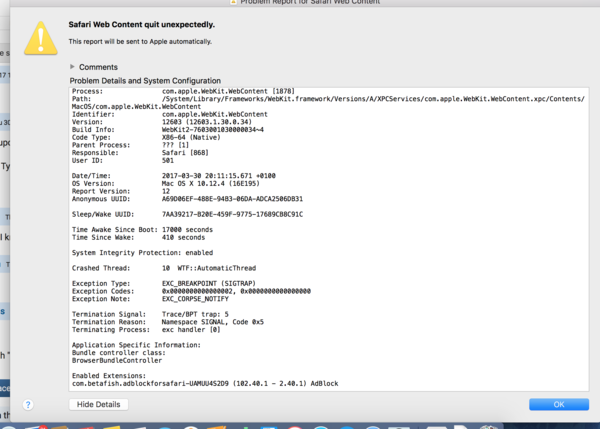Click Anonymous UUID 'A69D06EF-4B8E-94B3-06DA-ADCA2506DB31'
Viewport: 600px width, 429px height.
pos(232,199)
